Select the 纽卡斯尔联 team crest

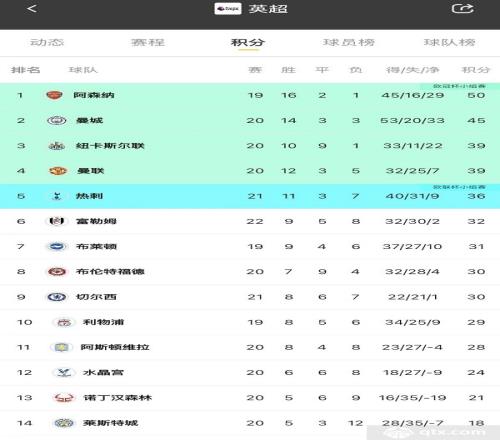point(57,146)
